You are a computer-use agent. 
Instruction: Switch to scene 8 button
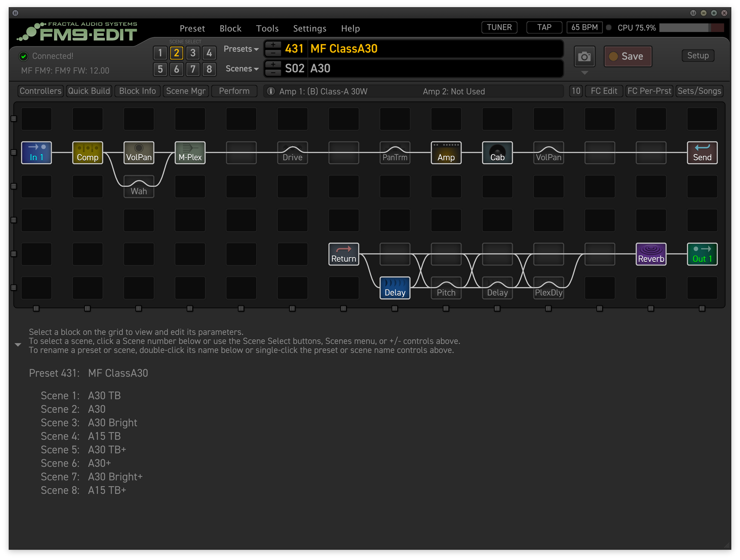(209, 69)
